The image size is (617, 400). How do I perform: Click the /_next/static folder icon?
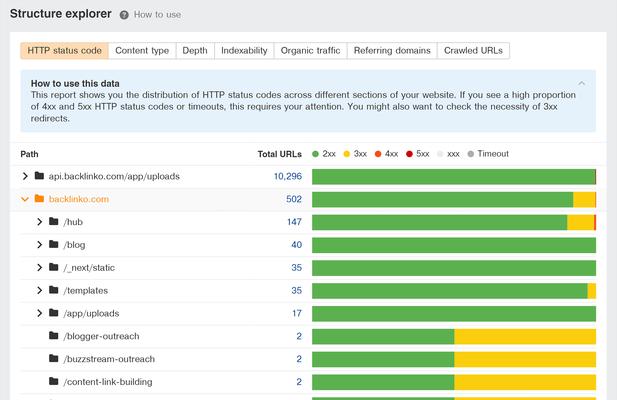pos(54,267)
